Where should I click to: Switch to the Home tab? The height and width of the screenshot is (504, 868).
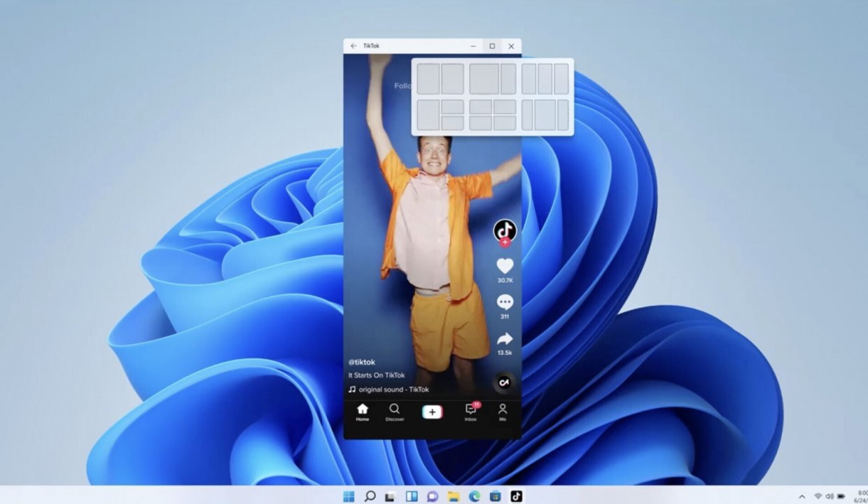tap(362, 412)
